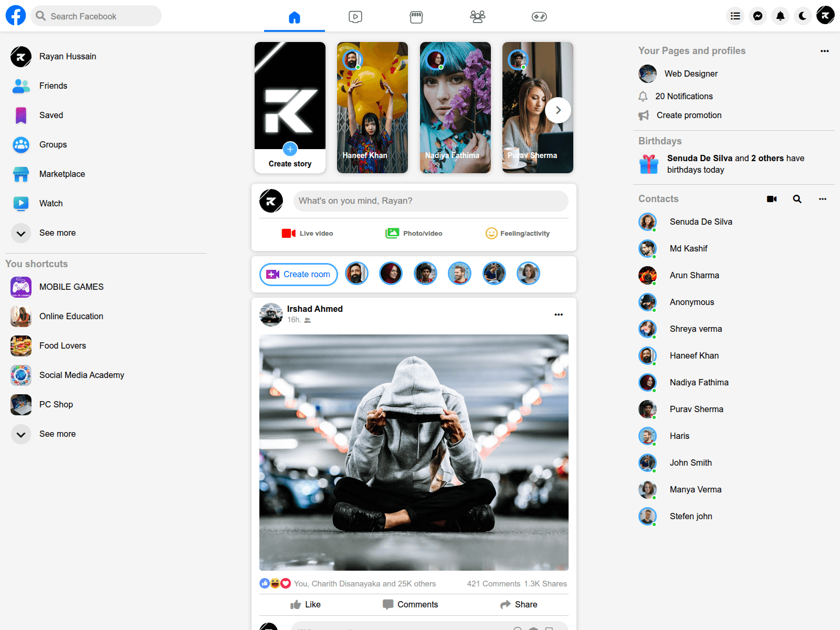
Task: View Haneef Khan's story
Action: [x=372, y=108]
